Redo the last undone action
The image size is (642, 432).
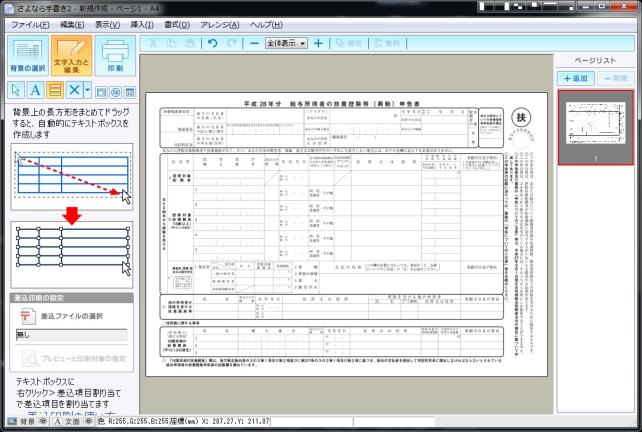pyautogui.click(x=231, y=43)
